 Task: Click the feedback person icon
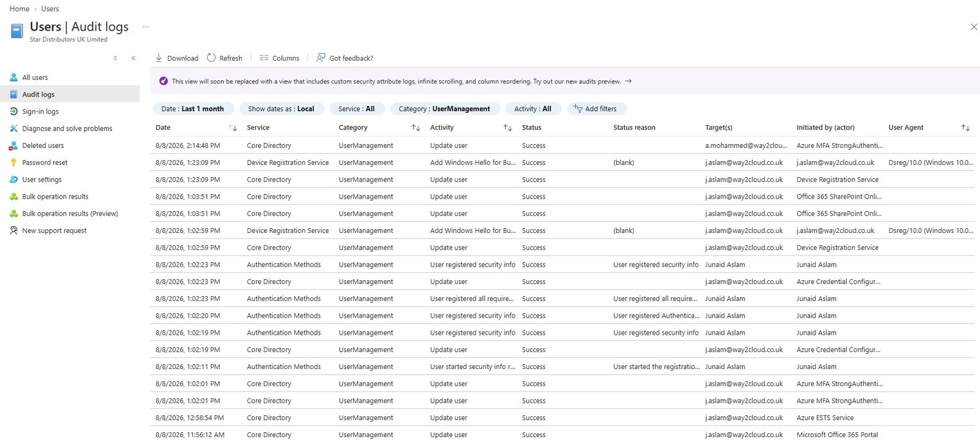click(x=320, y=58)
